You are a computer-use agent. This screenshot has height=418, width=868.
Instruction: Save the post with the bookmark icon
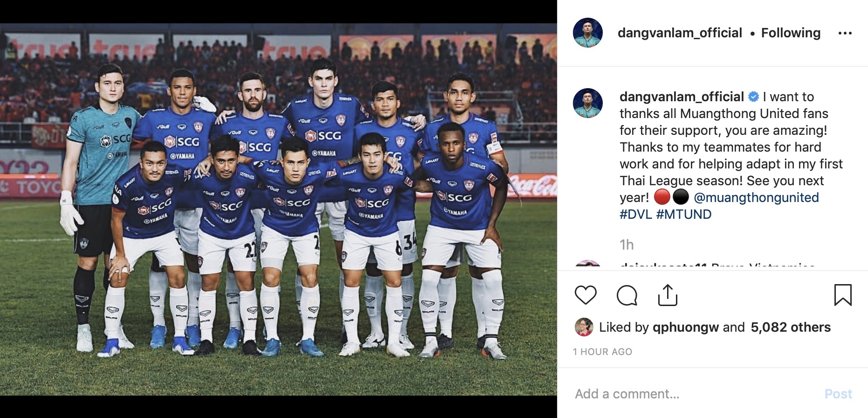tap(842, 295)
